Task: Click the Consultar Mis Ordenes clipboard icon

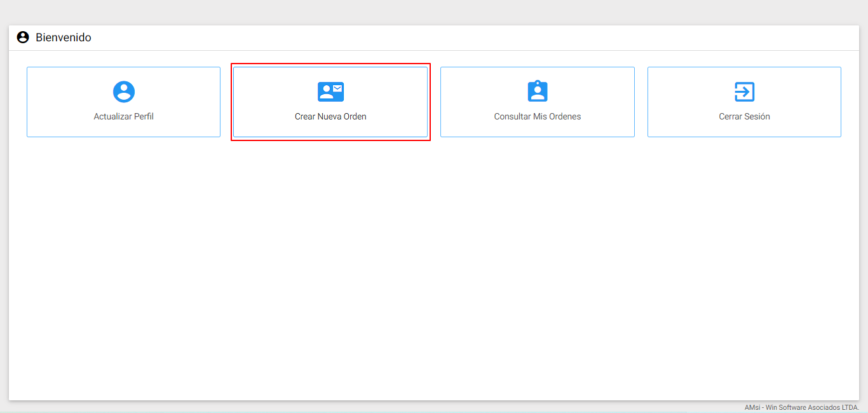Action: (538, 91)
